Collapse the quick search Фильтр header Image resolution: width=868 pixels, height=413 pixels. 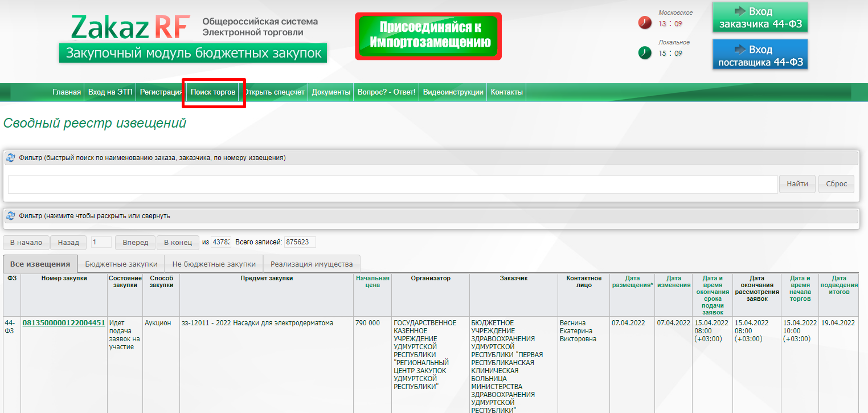point(431,158)
